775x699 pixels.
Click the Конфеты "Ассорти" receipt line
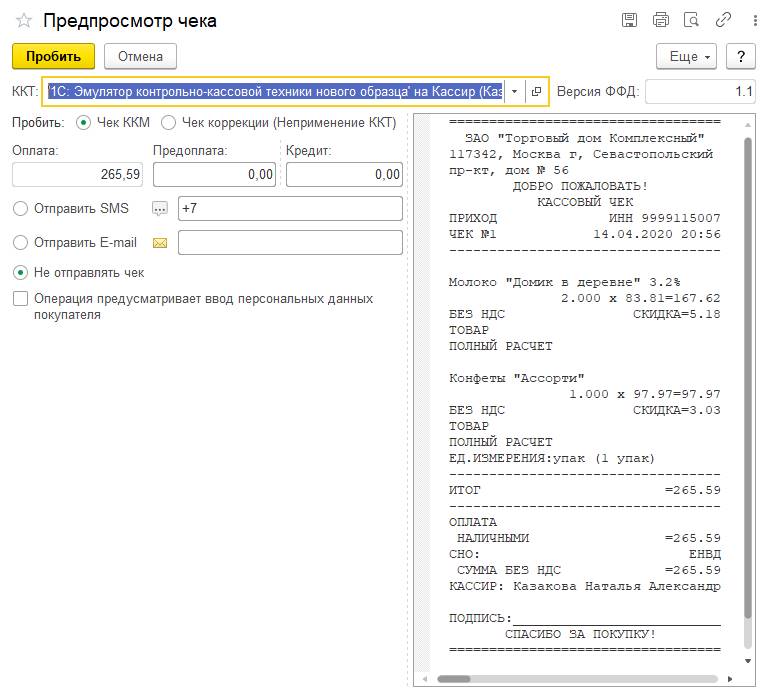click(x=517, y=378)
